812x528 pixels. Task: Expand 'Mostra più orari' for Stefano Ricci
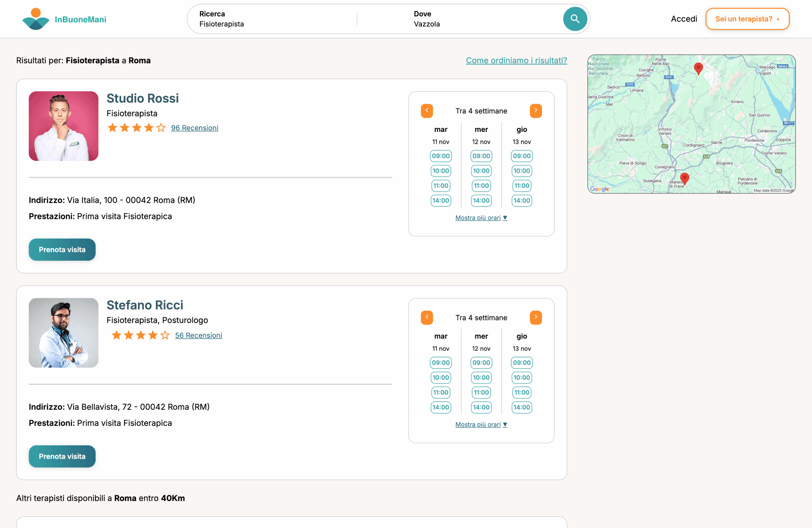click(481, 424)
